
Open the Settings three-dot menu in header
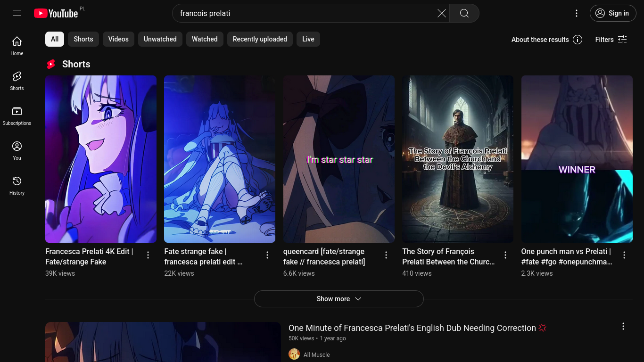pyautogui.click(x=577, y=13)
